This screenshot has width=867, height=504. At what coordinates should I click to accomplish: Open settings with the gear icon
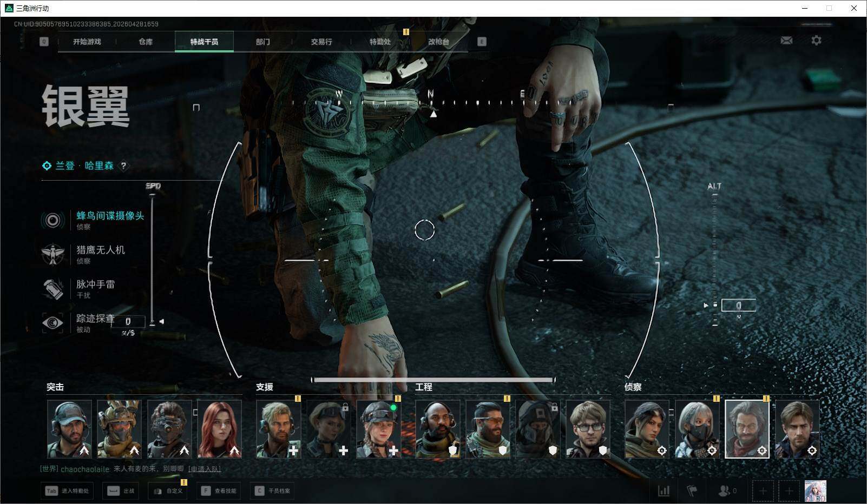click(x=816, y=41)
